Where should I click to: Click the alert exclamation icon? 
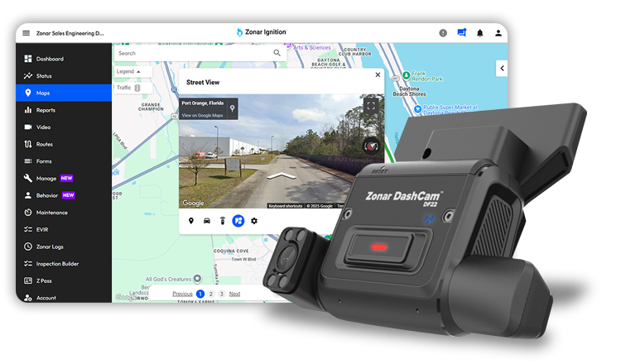[x=443, y=33]
